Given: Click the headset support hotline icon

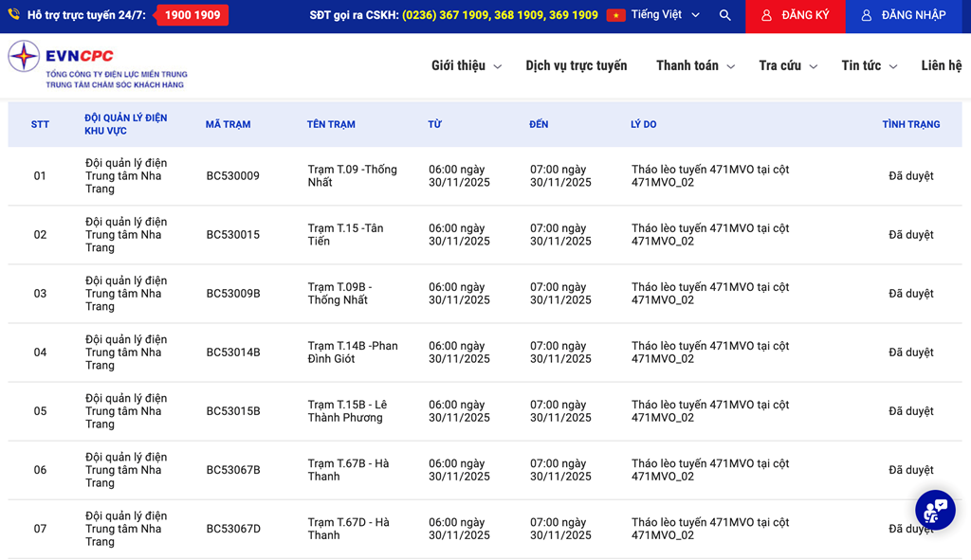Looking at the screenshot, I should tap(13, 15).
